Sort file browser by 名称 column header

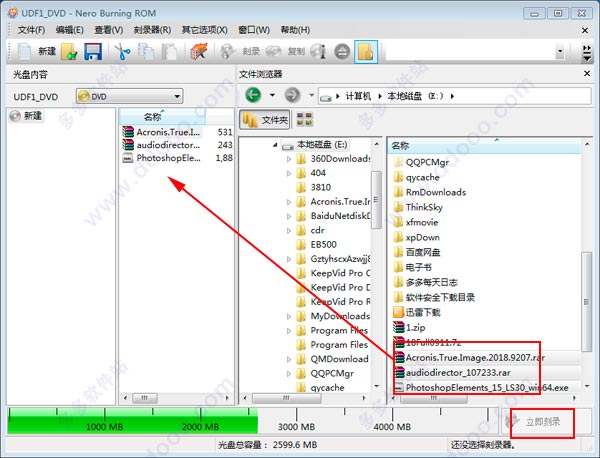(485, 146)
